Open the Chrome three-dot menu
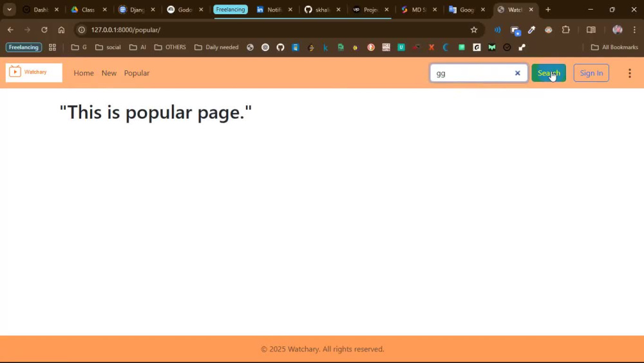The image size is (644, 363). pos(634,30)
